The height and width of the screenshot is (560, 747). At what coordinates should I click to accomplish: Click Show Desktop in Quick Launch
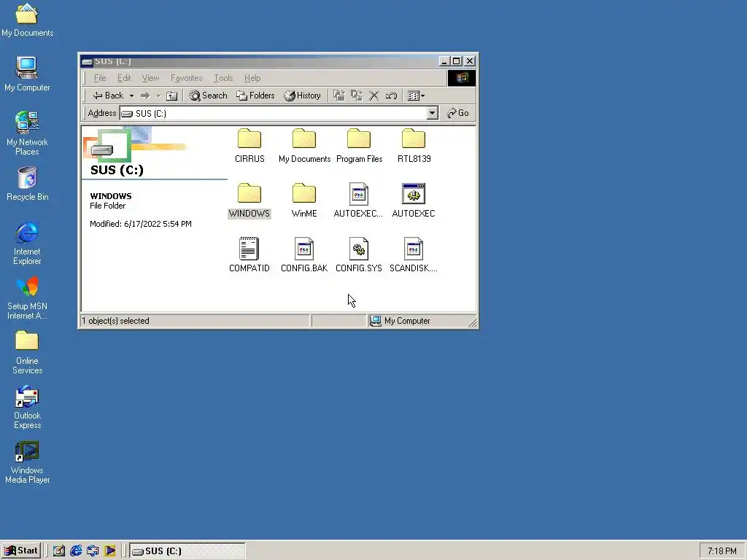tap(58, 551)
